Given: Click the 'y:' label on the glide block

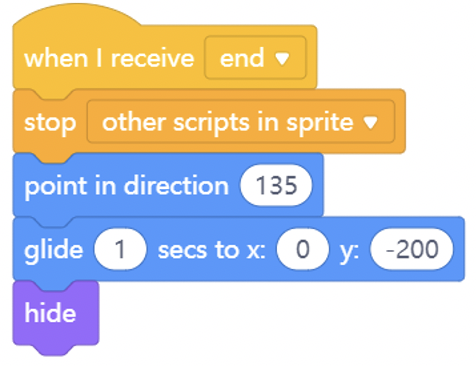Looking at the screenshot, I should [349, 252].
